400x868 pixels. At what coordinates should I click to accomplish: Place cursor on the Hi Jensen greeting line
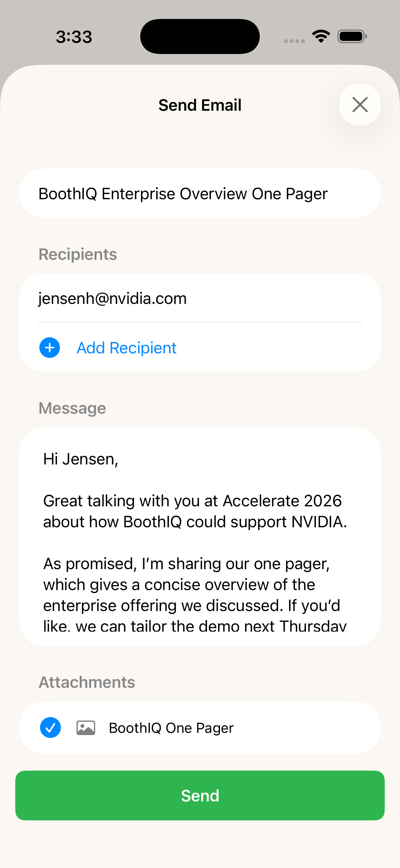(x=81, y=459)
